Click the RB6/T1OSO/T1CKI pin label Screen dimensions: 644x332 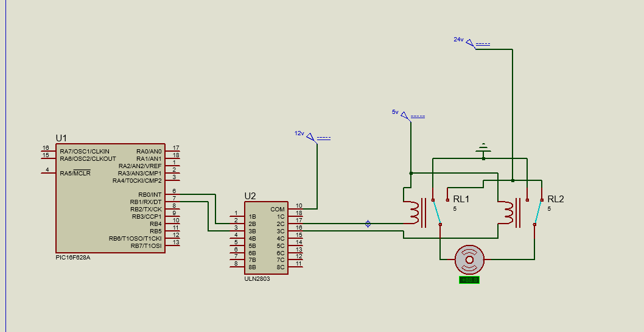[x=135, y=239]
